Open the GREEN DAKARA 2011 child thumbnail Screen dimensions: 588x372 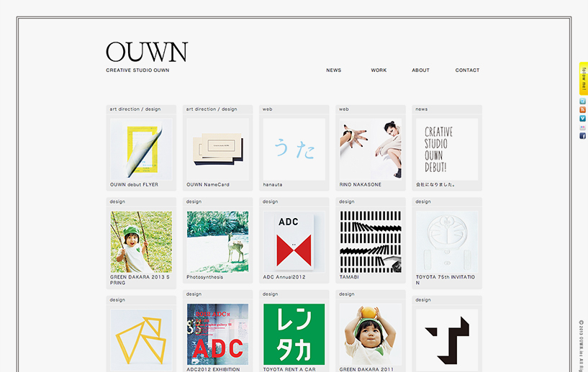pyautogui.click(x=371, y=335)
